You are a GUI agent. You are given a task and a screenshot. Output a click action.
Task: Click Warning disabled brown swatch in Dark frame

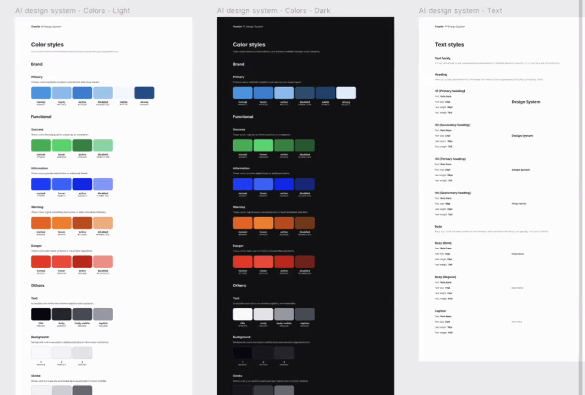coord(305,223)
